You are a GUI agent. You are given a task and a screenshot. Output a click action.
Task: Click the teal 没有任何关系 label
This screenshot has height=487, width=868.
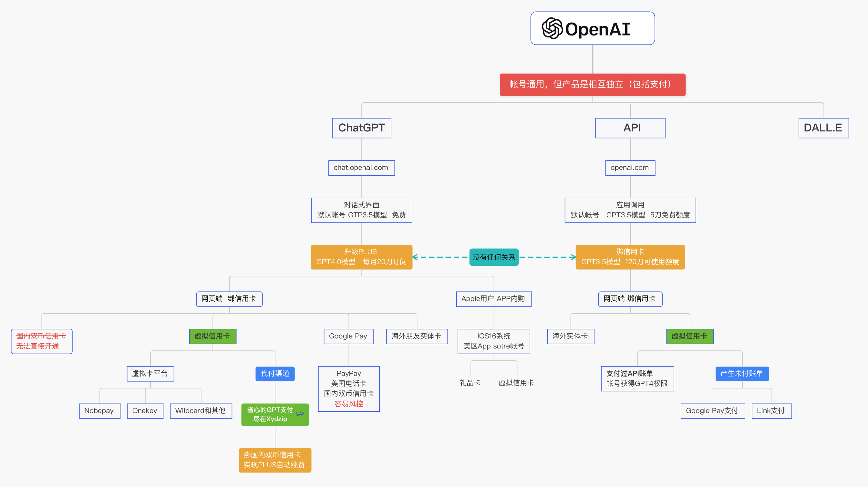pos(494,257)
